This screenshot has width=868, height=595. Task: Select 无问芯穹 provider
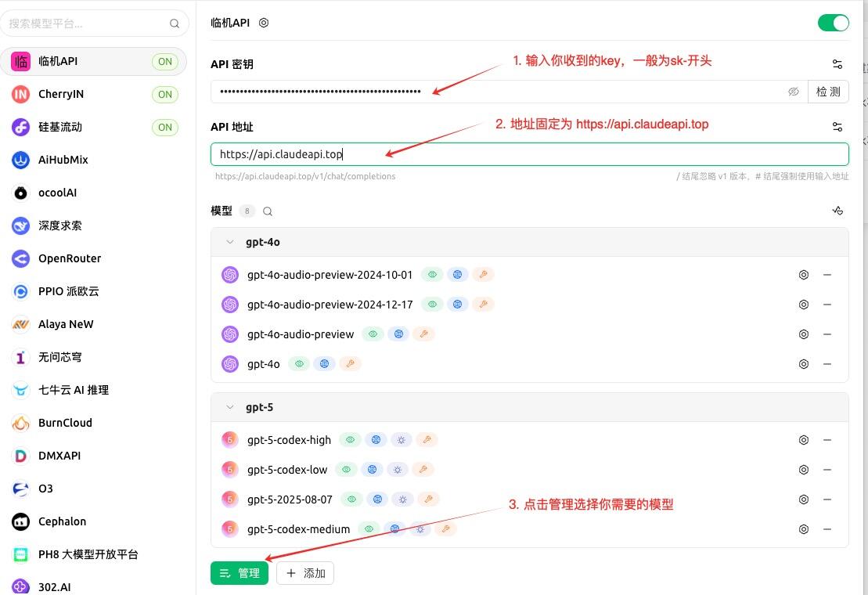click(93, 357)
